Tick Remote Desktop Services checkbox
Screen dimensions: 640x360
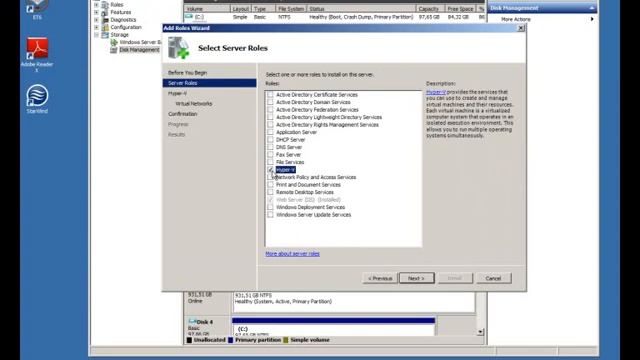[270, 192]
